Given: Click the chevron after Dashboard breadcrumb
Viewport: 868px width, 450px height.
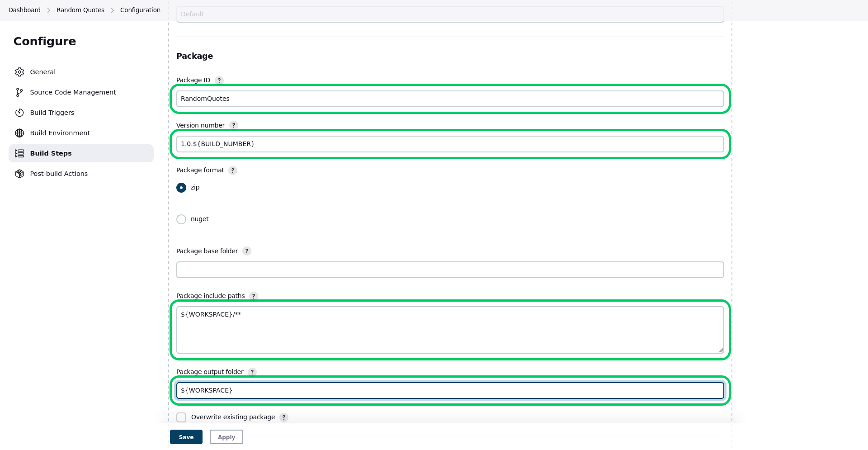Looking at the screenshot, I should (x=49, y=10).
